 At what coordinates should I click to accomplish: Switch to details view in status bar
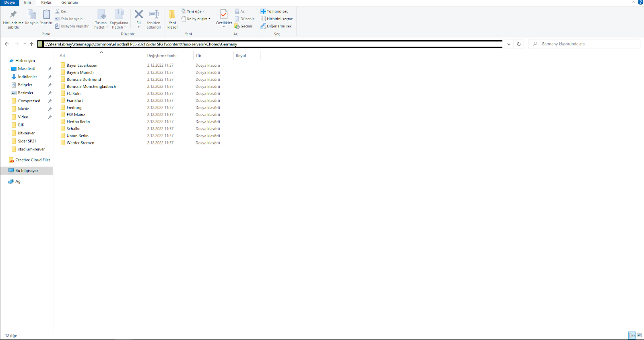(632, 335)
